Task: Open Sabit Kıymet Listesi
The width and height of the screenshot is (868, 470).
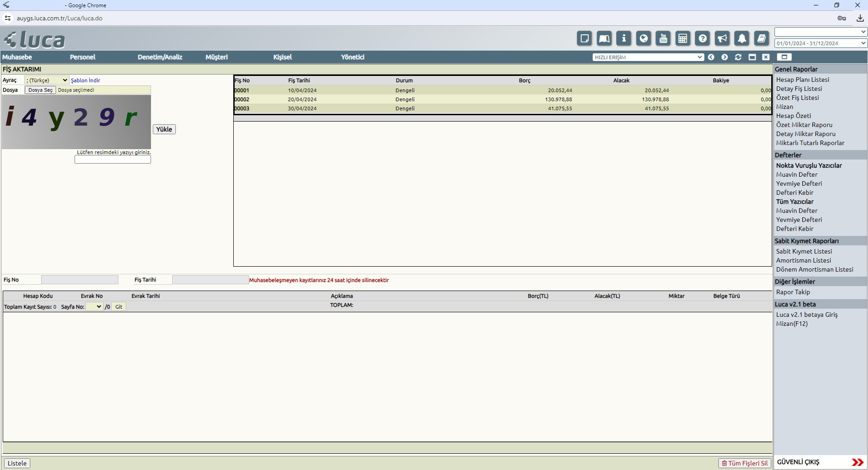Action: pos(804,251)
